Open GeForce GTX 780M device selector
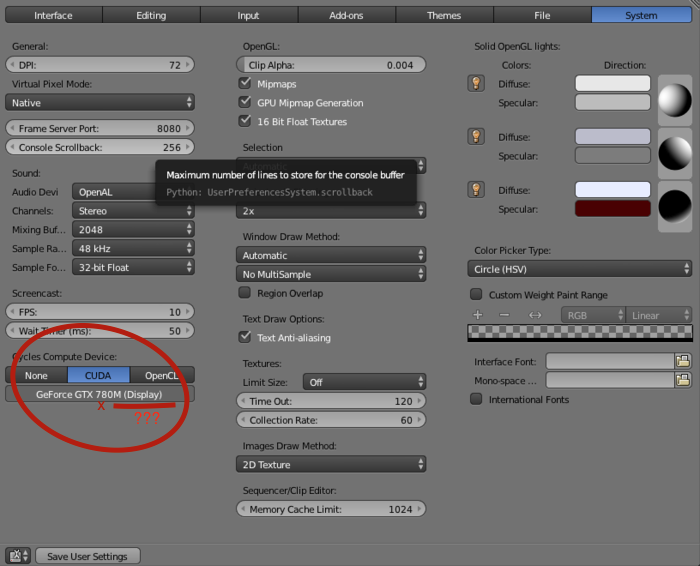Viewport: 700px width, 566px height. click(x=100, y=394)
